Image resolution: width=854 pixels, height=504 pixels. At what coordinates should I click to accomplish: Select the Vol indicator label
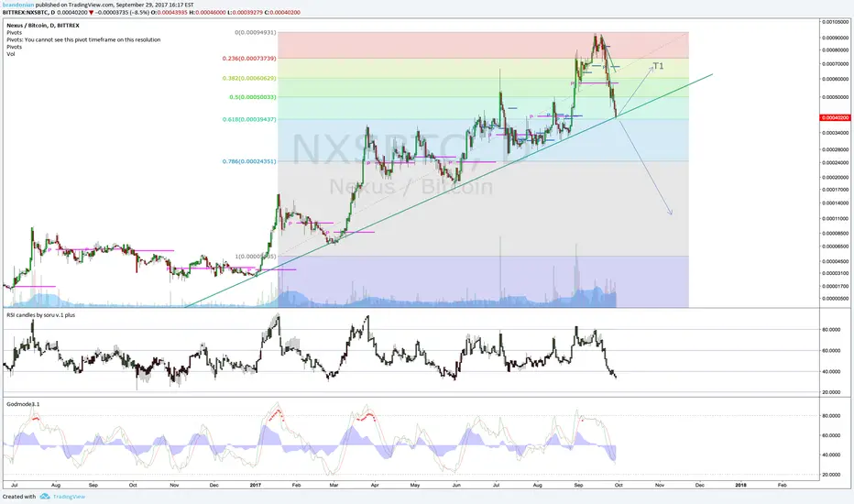(10, 54)
